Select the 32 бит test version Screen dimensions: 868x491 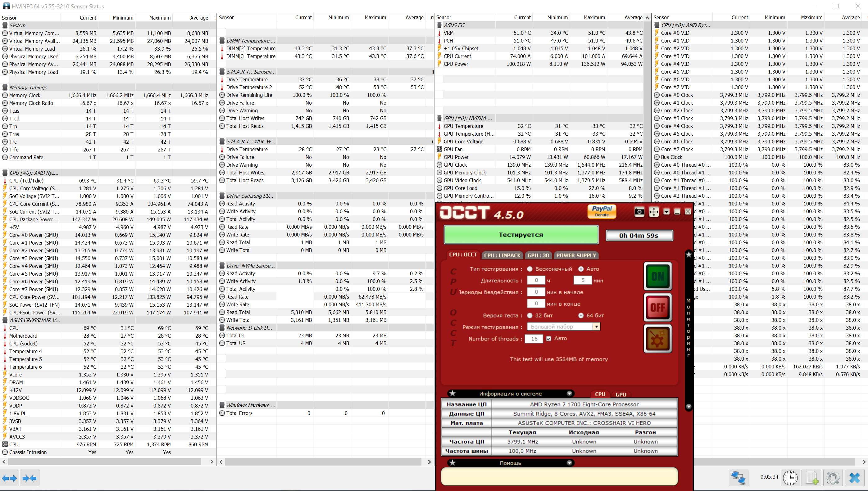click(529, 315)
